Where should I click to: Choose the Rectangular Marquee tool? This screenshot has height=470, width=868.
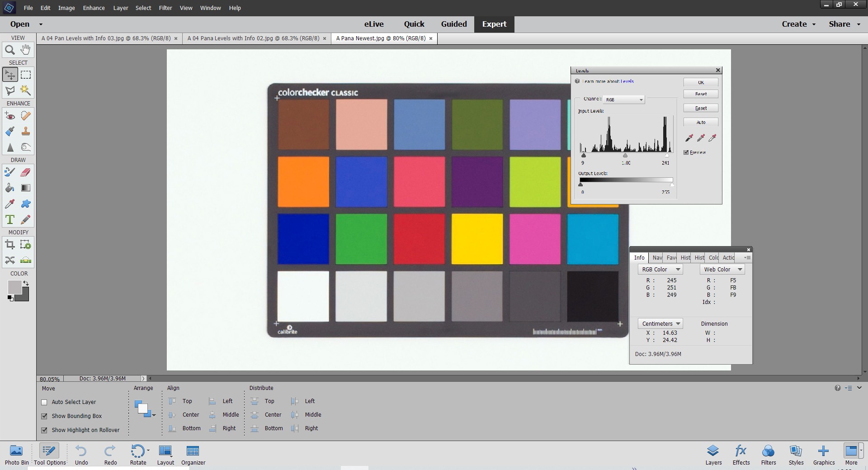click(26, 75)
